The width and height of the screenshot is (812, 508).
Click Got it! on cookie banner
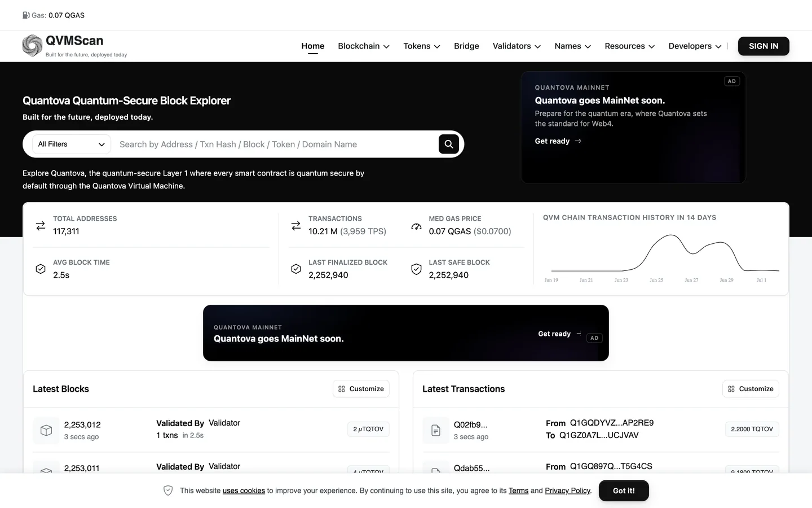pos(624,491)
